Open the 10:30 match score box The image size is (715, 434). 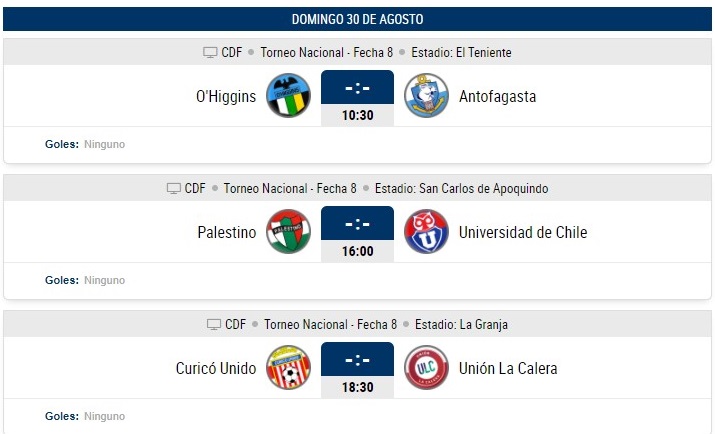pos(358,98)
